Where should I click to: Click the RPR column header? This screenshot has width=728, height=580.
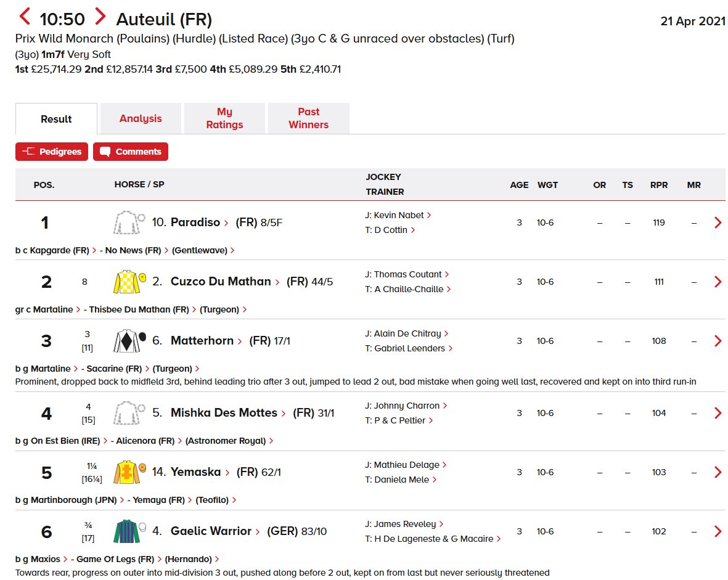click(x=659, y=185)
